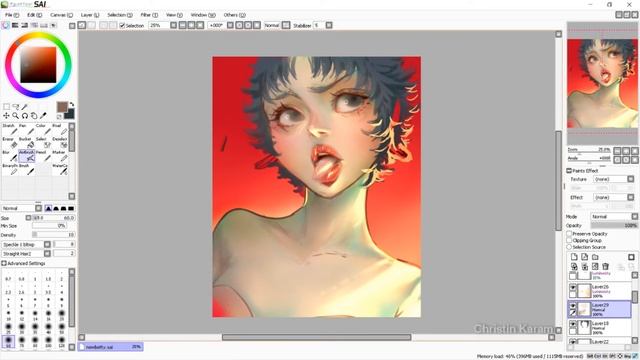The image size is (640, 360).
Task: Open the Stabilizer value dropdown
Action: pyautogui.click(x=329, y=25)
